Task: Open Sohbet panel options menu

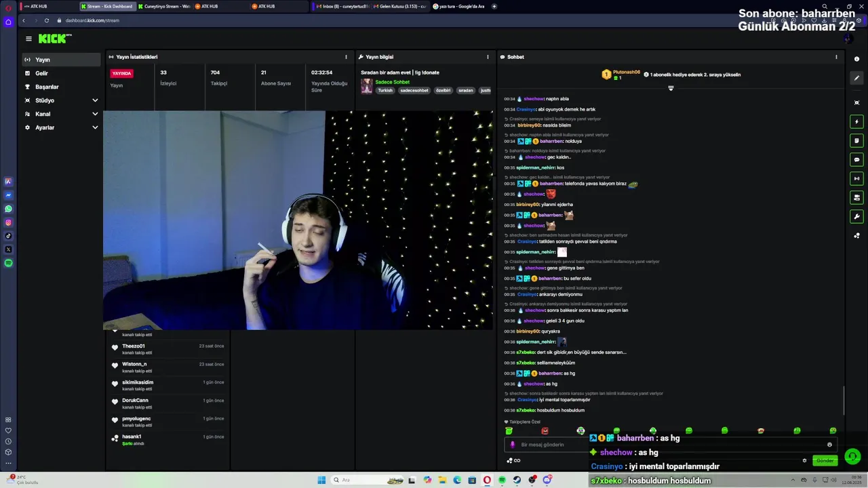Action: pyautogui.click(x=836, y=57)
